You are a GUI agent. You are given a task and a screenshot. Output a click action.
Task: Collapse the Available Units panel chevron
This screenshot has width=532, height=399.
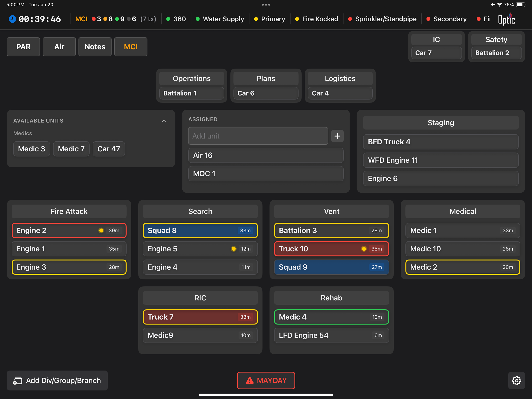tap(164, 121)
